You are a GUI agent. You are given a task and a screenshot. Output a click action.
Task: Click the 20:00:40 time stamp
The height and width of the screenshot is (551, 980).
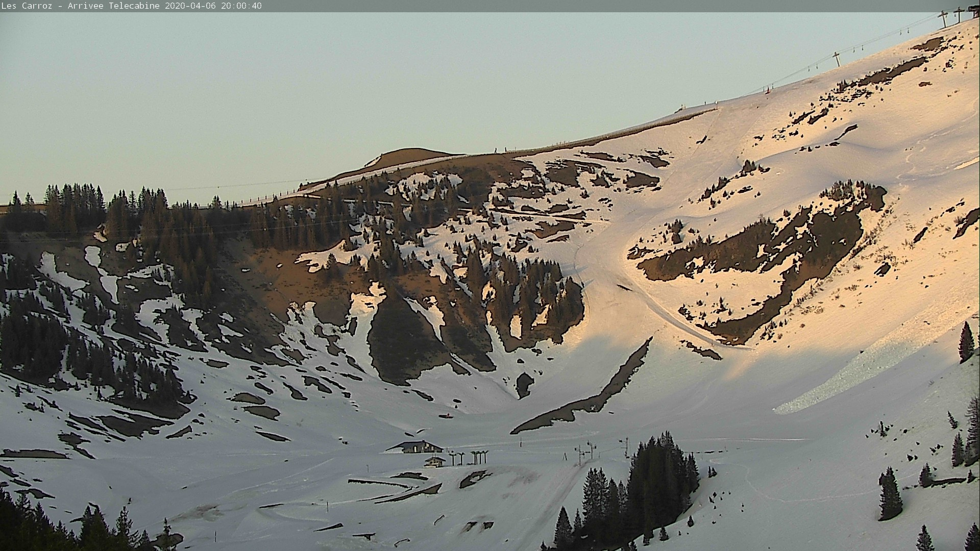[x=241, y=6]
